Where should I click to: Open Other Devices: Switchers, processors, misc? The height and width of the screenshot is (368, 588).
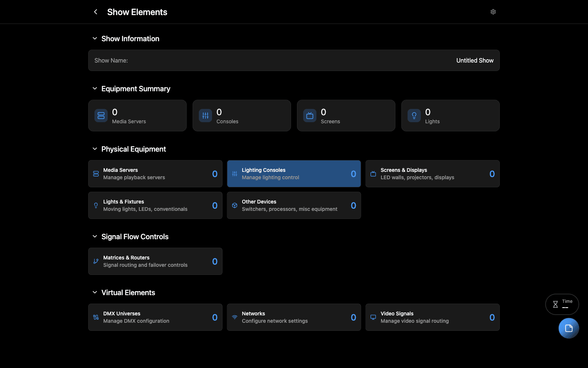(294, 205)
